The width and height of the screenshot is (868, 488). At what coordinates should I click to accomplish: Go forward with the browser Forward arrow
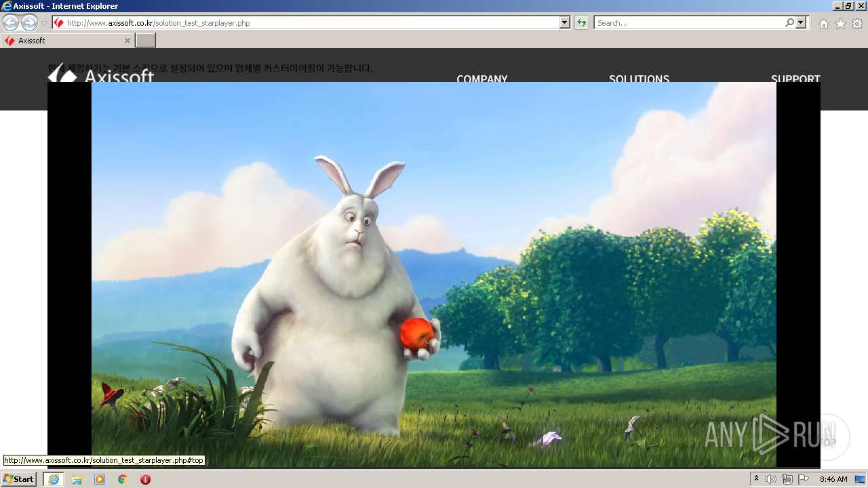pos(29,22)
